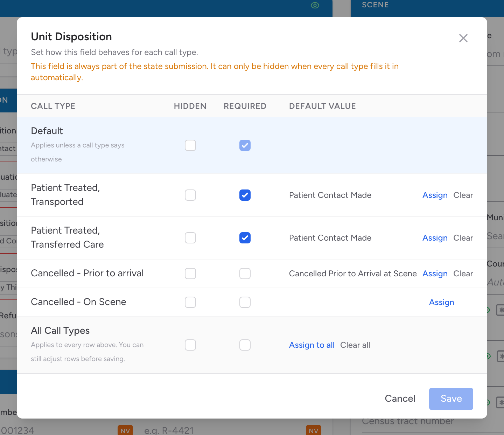Image resolution: width=504 pixels, height=435 pixels.
Task: Click the DEFAULT VALUE column header
Action: coord(322,106)
